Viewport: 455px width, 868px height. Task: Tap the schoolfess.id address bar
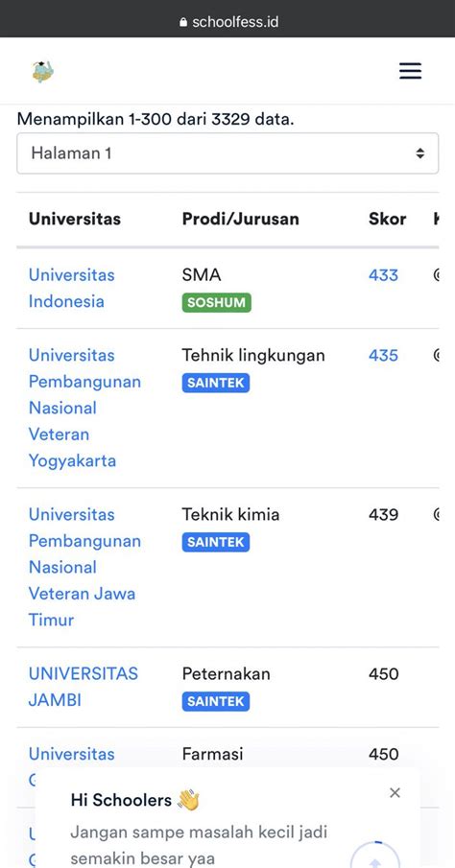pyautogui.click(x=227, y=22)
